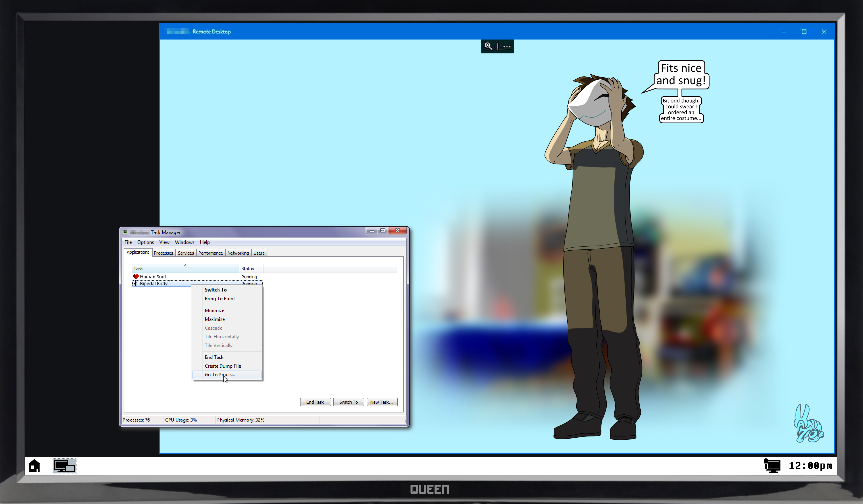863x504 pixels.
Task: Click the 12:00pm clock in taskbar
Action: (810, 466)
